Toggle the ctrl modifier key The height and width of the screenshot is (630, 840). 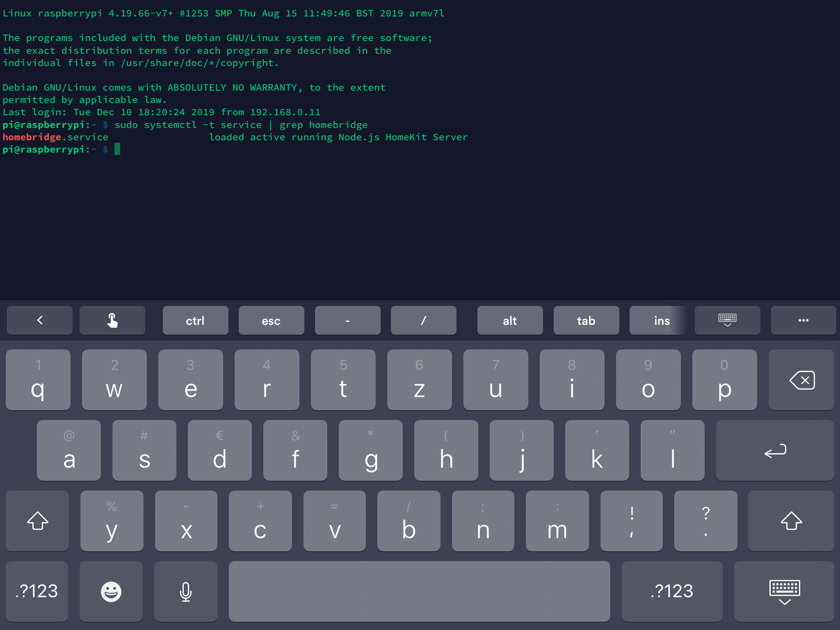click(x=195, y=320)
